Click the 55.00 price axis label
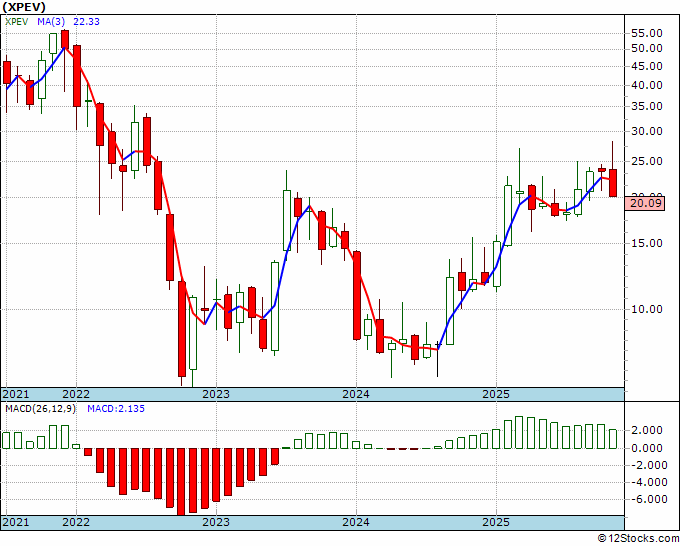The image size is (680, 546). pos(647,33)
